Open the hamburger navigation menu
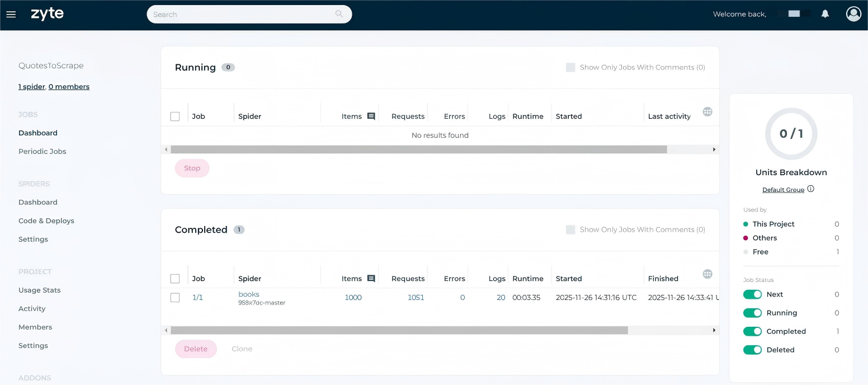 (11, 14)
